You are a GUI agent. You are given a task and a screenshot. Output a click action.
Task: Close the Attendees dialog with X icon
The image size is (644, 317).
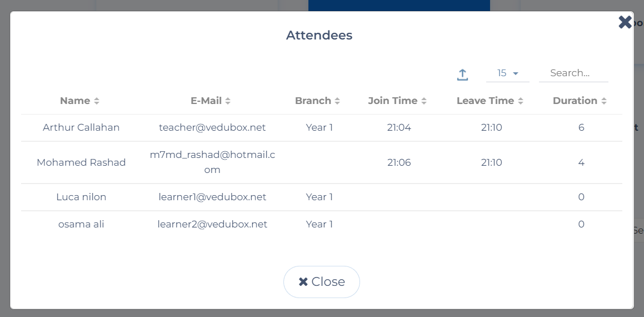(625, 22)
